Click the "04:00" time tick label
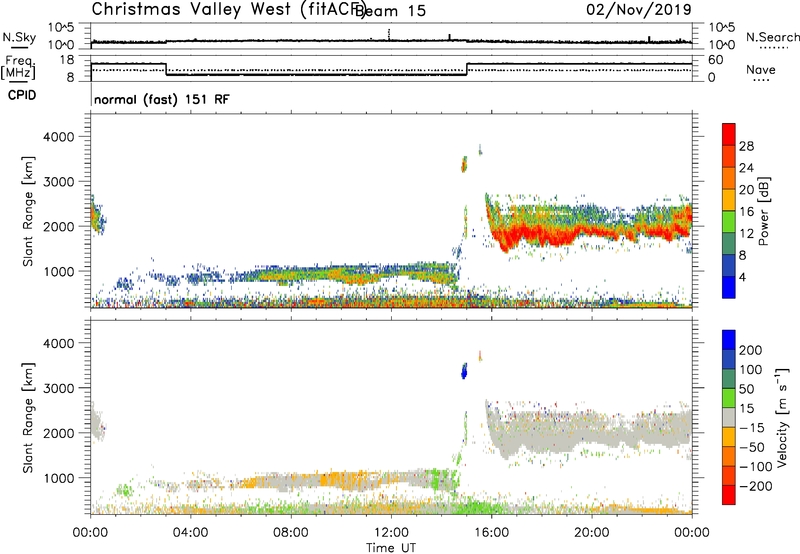This screenshot has width=800, height=554. pos(190,533)
